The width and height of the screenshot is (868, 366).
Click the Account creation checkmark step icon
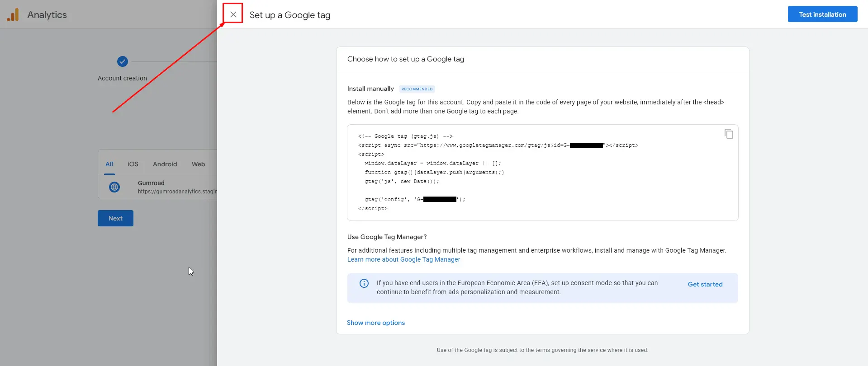click(x=123, y=61)
